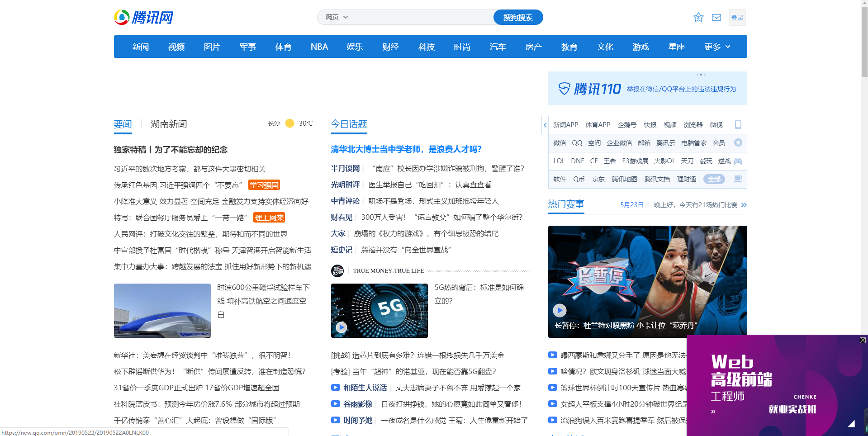Toggle the 全部 pill in services panel
Screen dimensions: 868x436
[714, 179]
